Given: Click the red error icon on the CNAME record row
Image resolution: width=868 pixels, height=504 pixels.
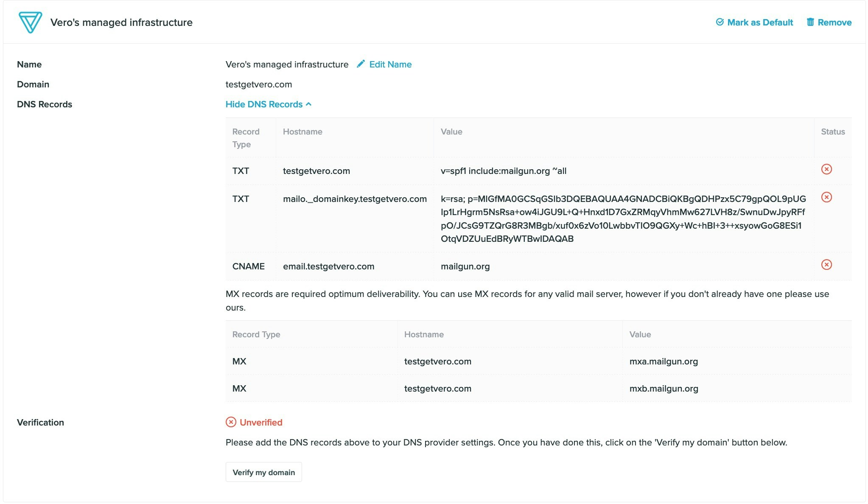Looking at the screenshot, I should click(826, 265).
